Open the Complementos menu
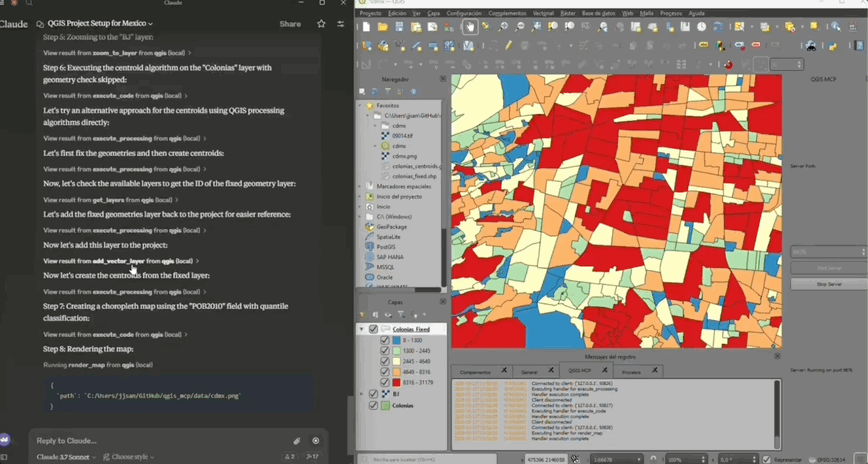 [506, 14]
